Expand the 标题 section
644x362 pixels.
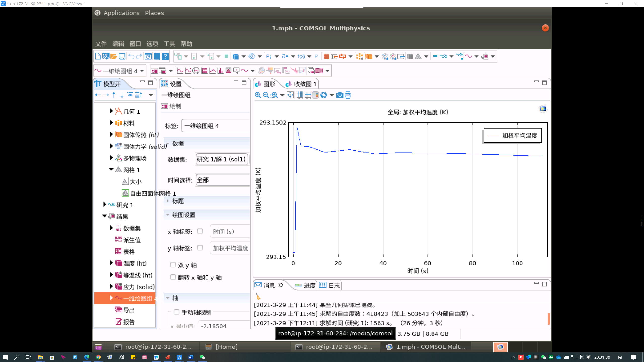click(x=168, y=201)
